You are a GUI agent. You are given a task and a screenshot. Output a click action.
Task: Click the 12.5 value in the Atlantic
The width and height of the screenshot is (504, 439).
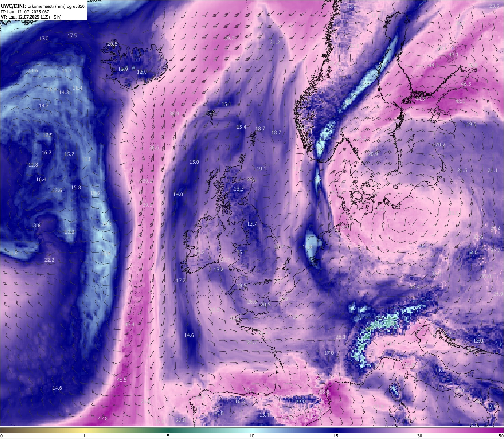point(48,135)
